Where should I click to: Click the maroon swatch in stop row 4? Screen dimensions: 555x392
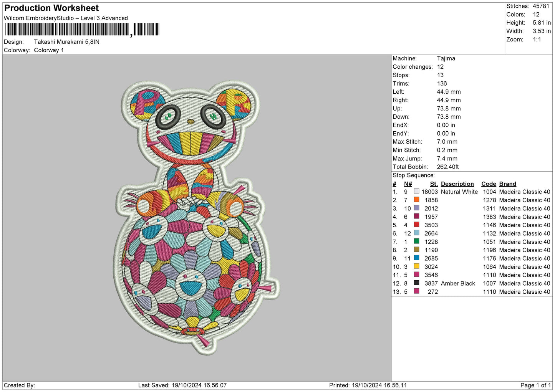[416, 216]
